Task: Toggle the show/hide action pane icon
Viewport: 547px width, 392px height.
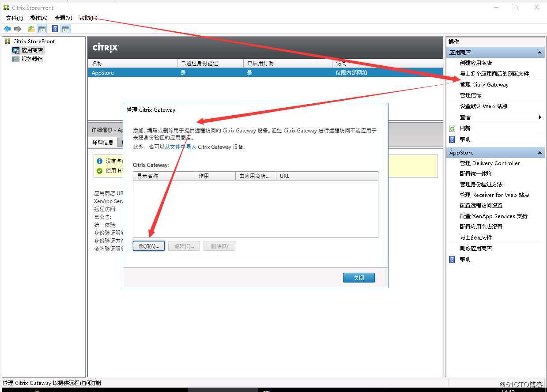Action: point(66,29)
